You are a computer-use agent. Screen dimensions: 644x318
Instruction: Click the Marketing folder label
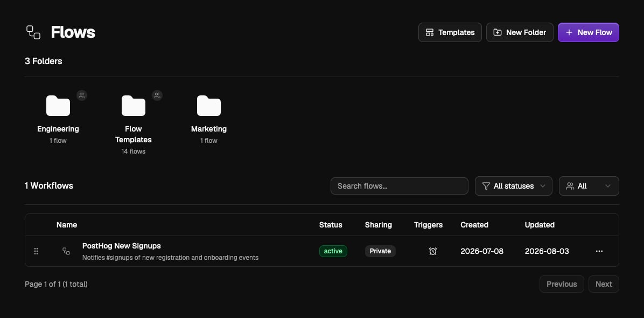tap(208, 129)
